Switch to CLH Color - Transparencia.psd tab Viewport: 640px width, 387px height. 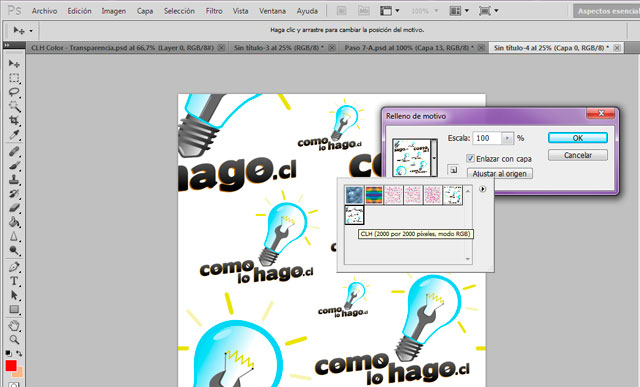click(122, 48)
